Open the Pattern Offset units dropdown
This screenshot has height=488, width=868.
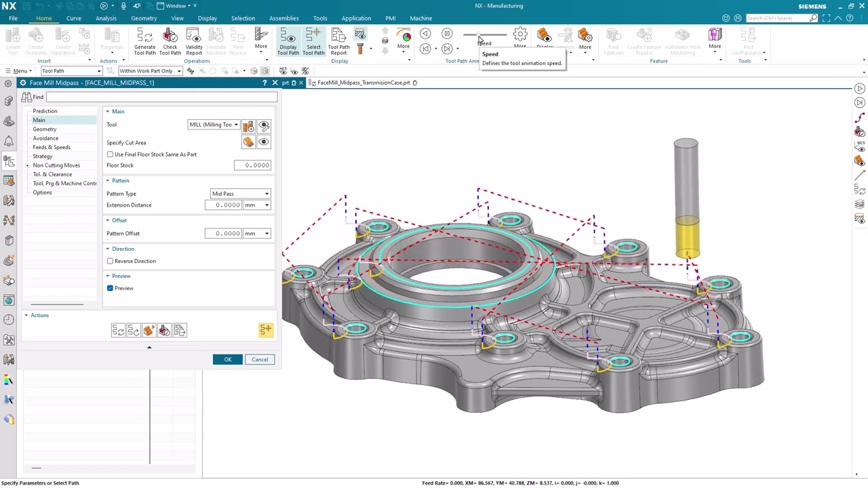(x=258, y=233)
